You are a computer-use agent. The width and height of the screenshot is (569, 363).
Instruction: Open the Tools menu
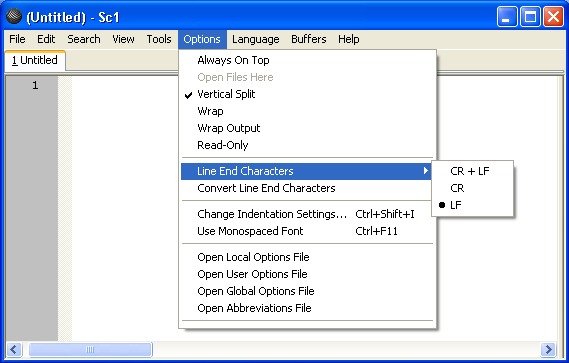159,39
